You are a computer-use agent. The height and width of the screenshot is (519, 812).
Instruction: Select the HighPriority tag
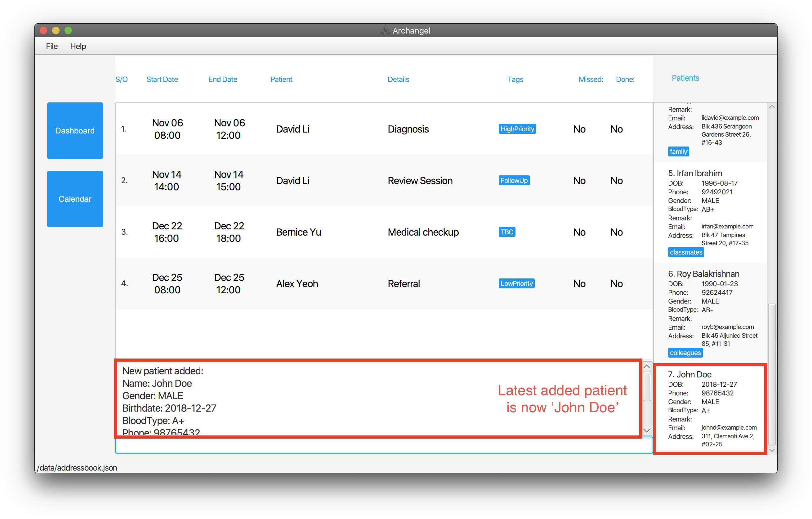(517, 129)
